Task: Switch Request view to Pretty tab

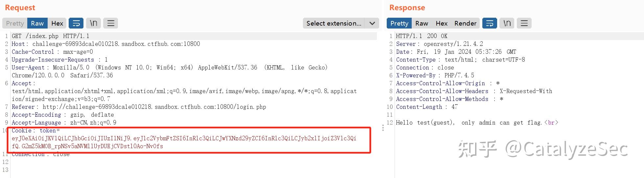Action: (x=15, y=23)
